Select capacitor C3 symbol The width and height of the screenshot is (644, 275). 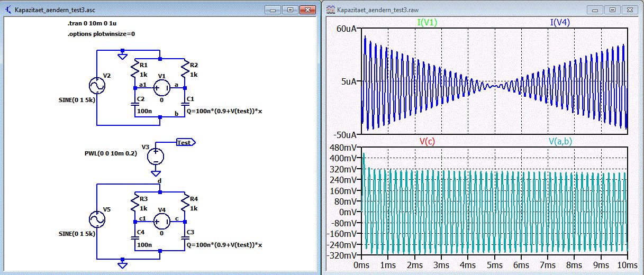(185, 238)
